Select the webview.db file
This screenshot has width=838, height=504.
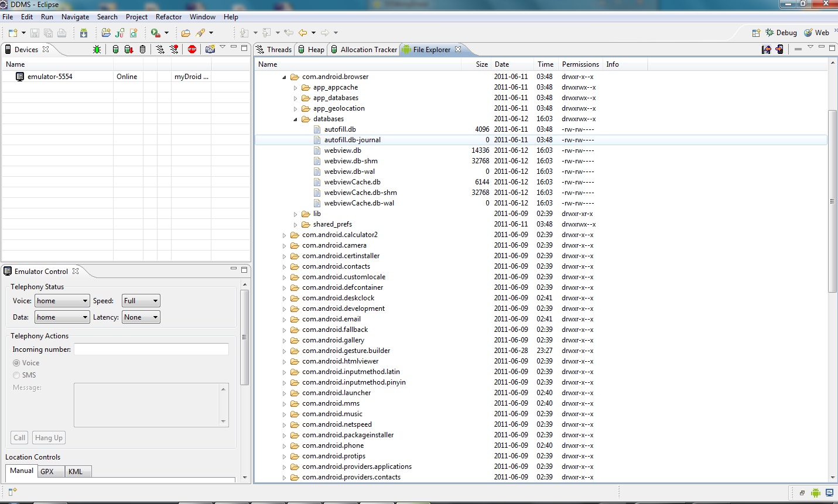point(343,150)
